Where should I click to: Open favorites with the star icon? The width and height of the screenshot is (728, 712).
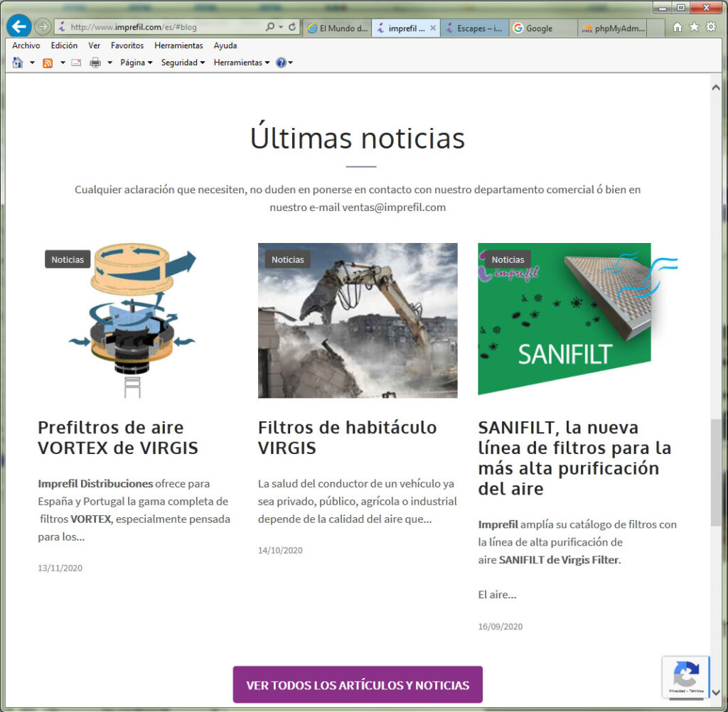click(694, 27)
